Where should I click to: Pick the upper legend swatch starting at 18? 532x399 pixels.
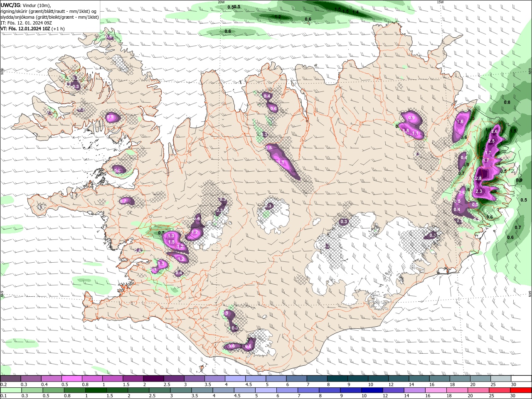click(460, 379)
